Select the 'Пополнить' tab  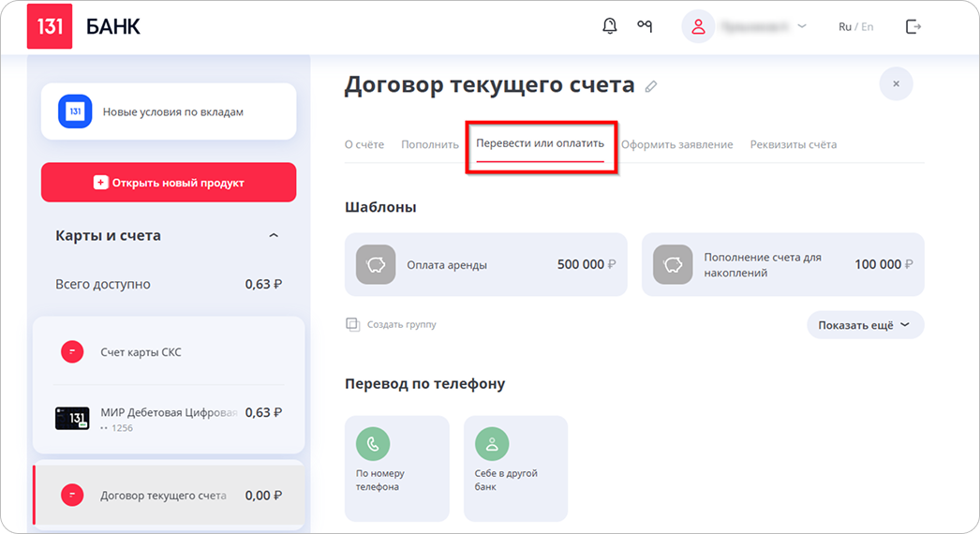[430, 144]
